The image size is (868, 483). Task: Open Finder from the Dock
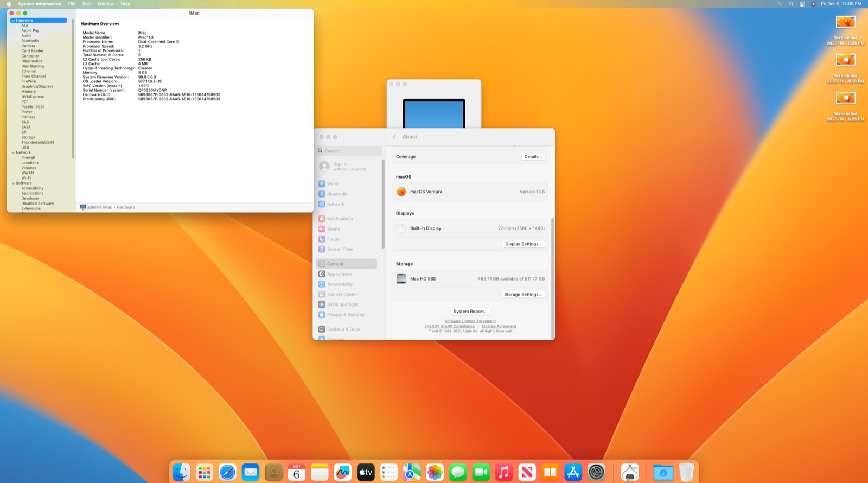pos(181,472)
